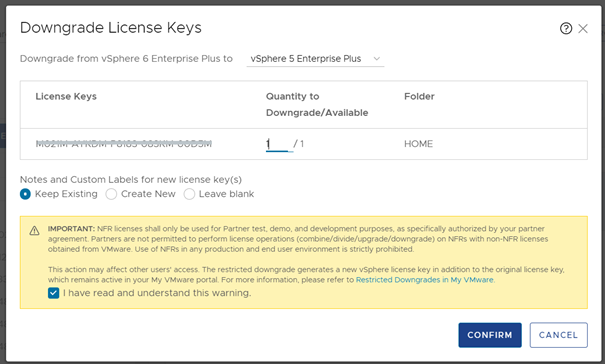This screenshot has height=364, width=605.
Task: Open the help question mark icon
Action: pyautogui.click(x=566, y=28)
